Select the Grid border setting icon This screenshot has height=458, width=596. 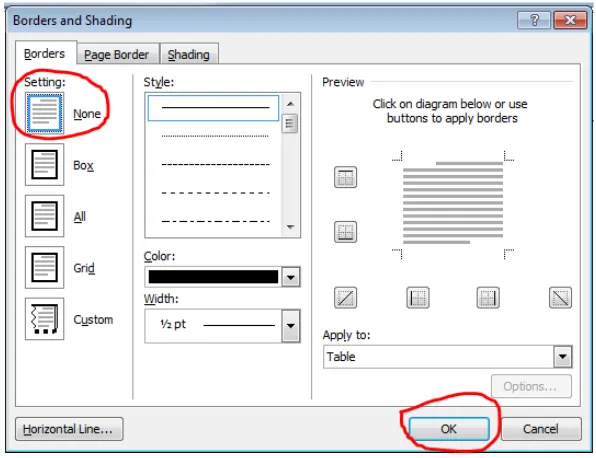(x=44, y=267)
